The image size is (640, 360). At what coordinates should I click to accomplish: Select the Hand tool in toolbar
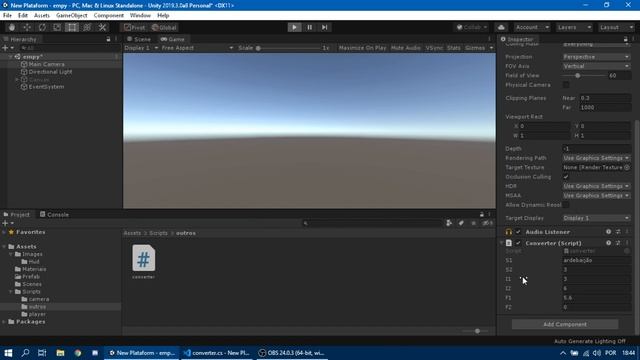pyautogui.click(x=12, y=27)
